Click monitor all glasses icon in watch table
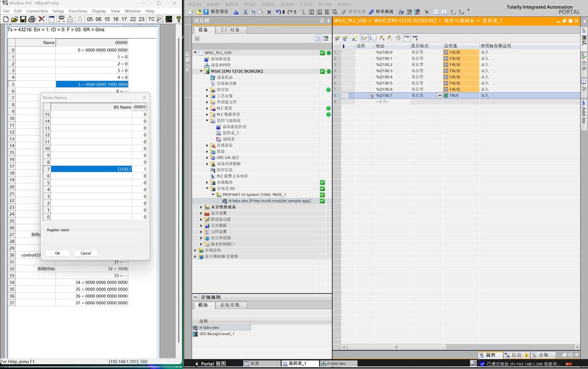Image resolution: width=588 pixels, height=369 pixels. click(407, 38)
